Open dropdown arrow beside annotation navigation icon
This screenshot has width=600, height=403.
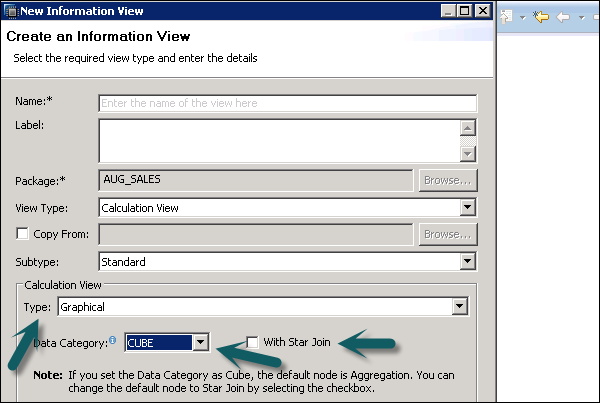click(521, 17)
